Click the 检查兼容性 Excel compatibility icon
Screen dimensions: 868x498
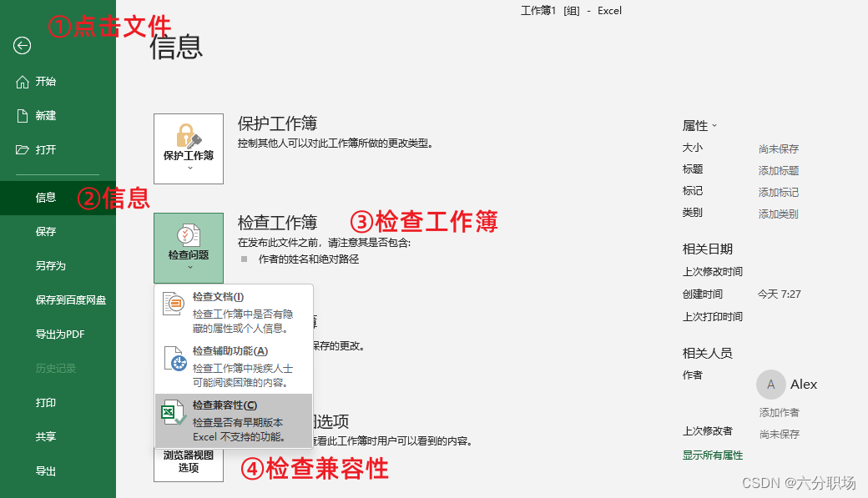click(x=174, y=412)
